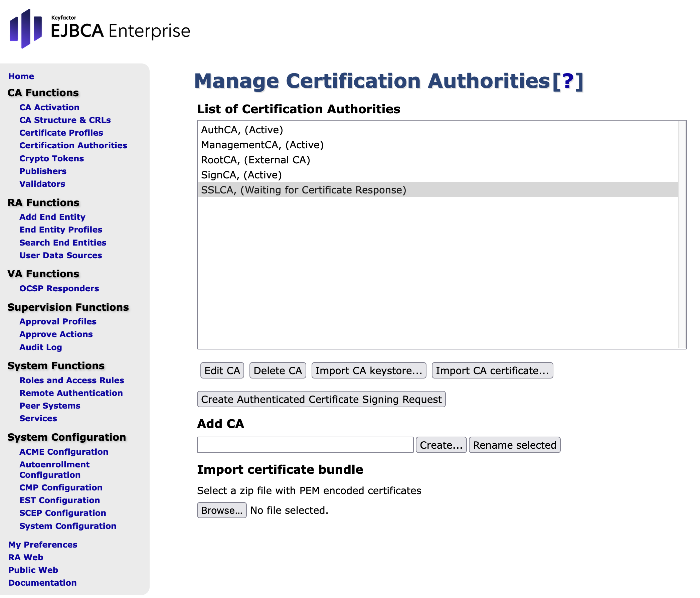
Task: Click Create Authenticated Certificate Signing Request
Action: click(321, 399)
